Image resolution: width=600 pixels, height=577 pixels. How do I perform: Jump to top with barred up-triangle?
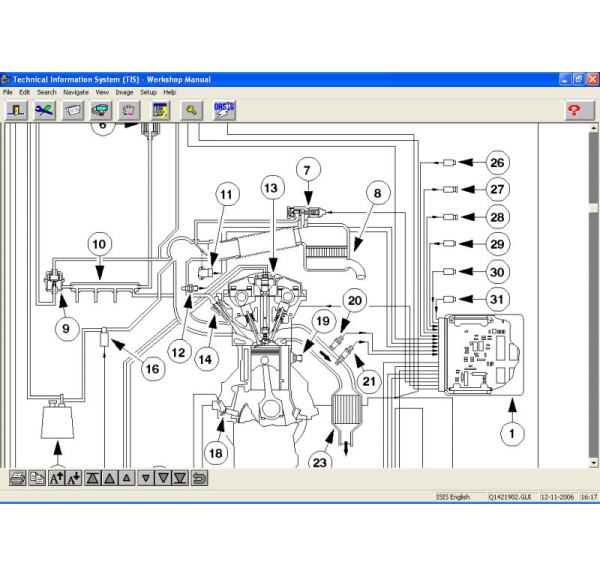pyautogui.click(x=93, y=478)
